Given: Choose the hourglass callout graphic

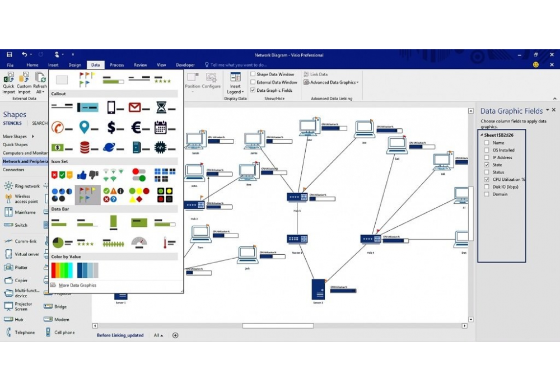Looking at the screenshot, I should tap(165, 107).
